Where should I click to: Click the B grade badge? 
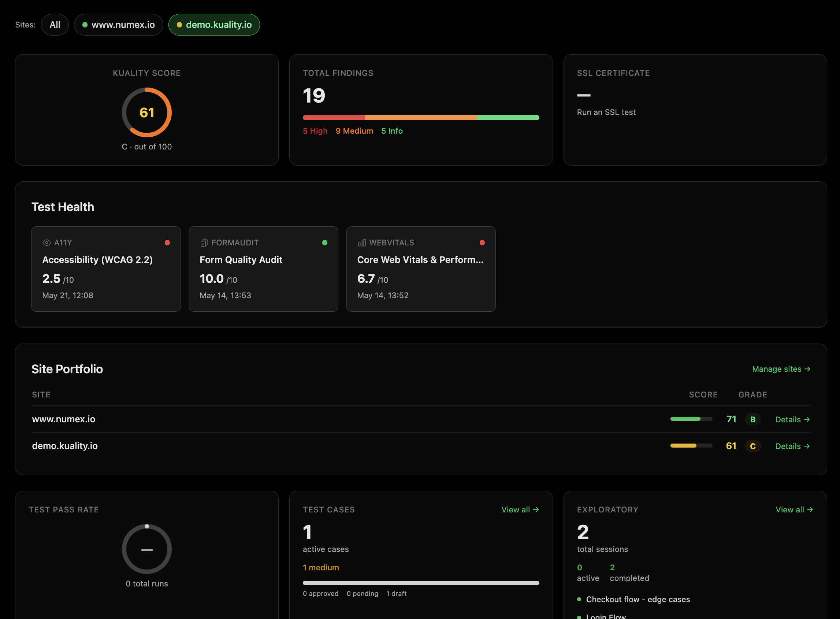click(753, 419)
